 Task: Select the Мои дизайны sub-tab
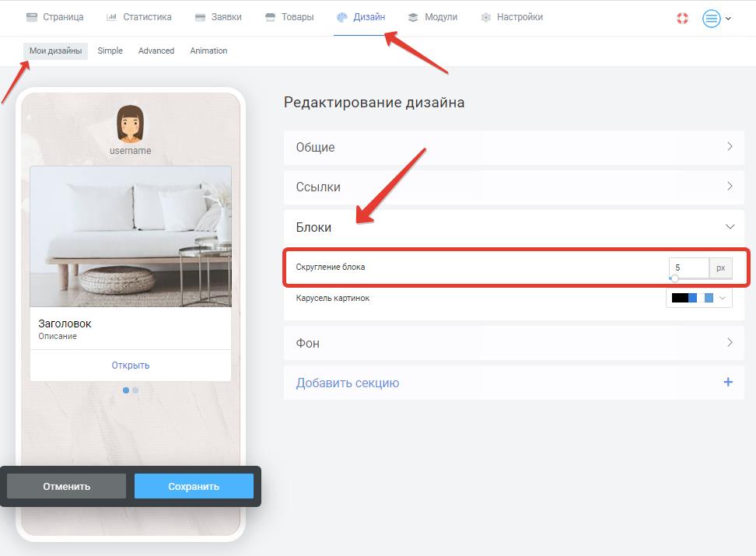(55, 51)
